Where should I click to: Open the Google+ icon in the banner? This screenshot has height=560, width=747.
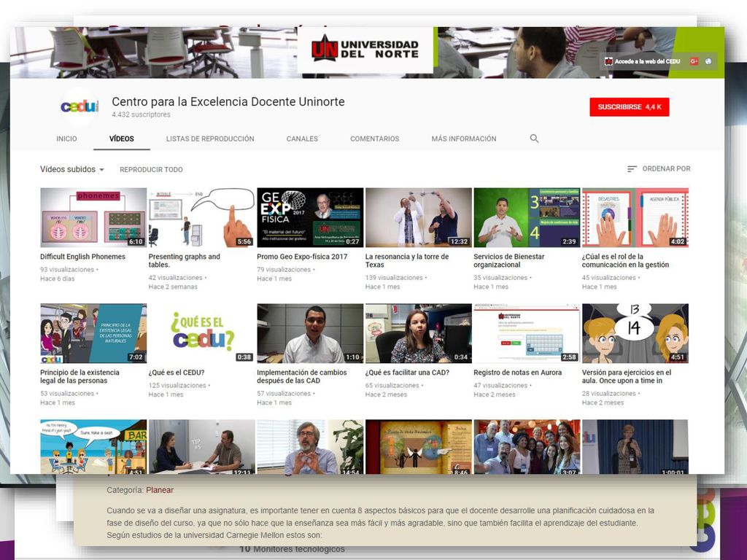click(694, 61)
